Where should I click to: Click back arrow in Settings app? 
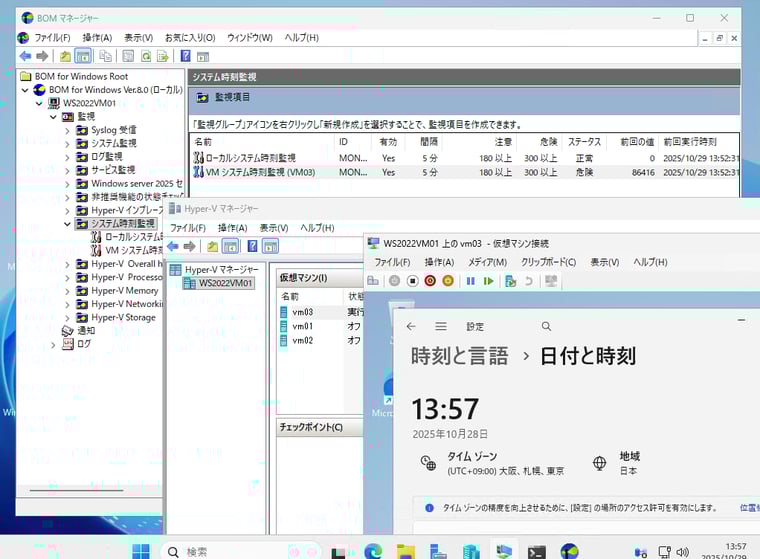411,326
